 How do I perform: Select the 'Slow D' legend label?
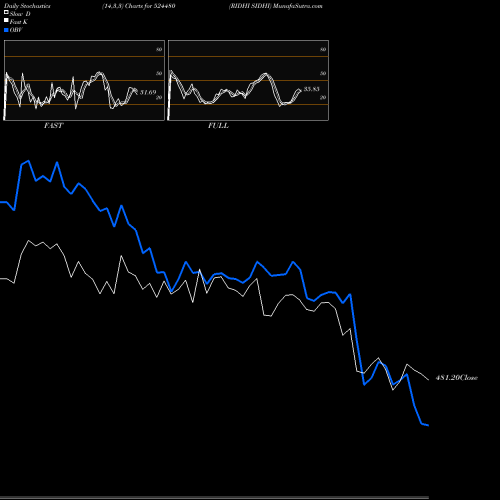coord(20,14)
